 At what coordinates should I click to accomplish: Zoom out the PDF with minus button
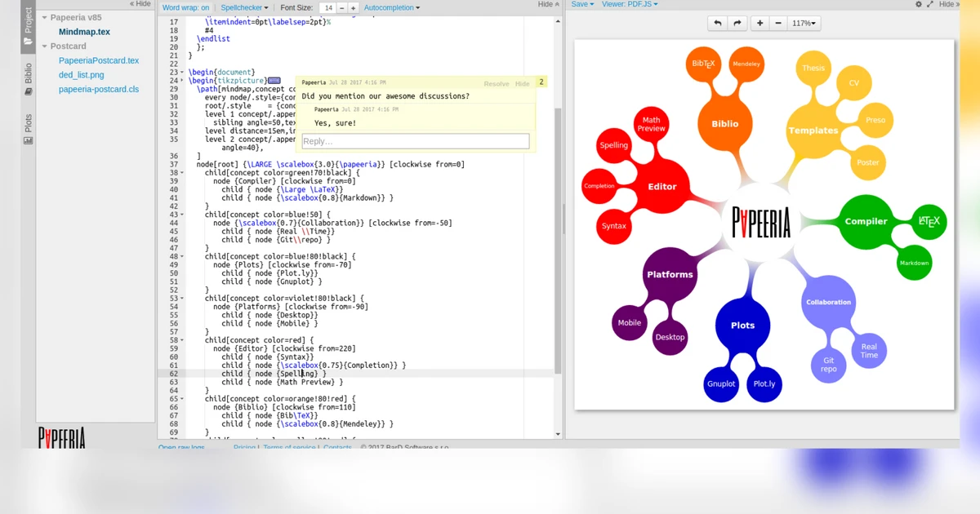click(x=778, y=24)
